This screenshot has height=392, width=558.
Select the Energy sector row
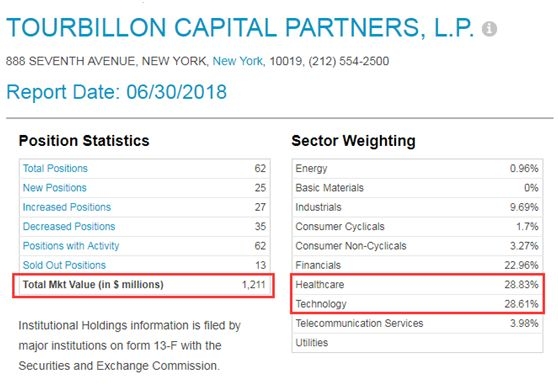[417, 168]
